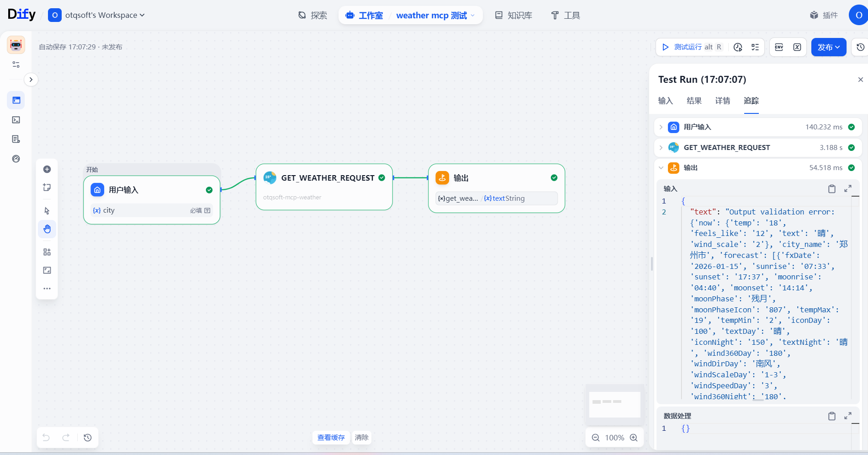Viewport: 868px width, 455px height.
Task: Go to the 探索 explore menu
Action: pos(313,16)
